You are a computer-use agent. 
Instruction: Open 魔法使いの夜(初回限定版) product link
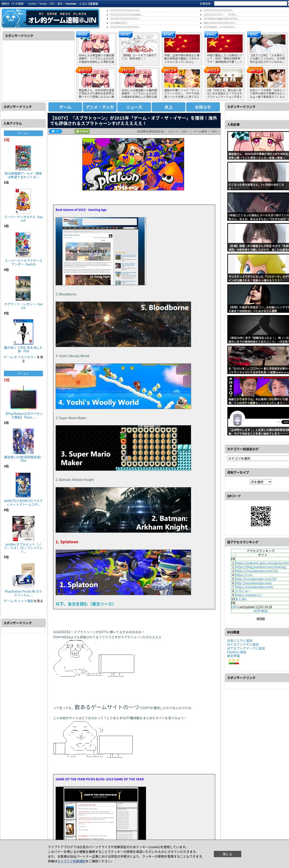(23, 459)
